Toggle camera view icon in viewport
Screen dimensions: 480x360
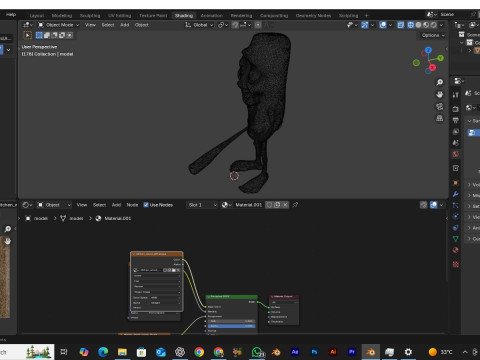[x=440, y=106]
